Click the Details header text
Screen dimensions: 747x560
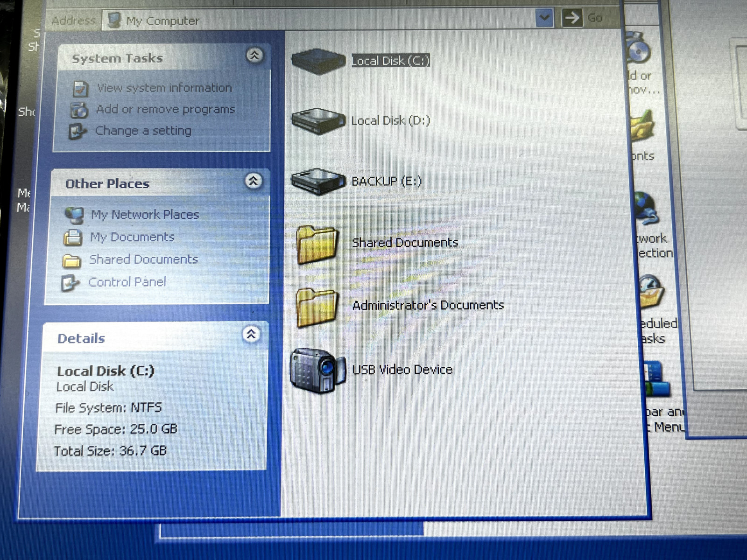[81, 338]
